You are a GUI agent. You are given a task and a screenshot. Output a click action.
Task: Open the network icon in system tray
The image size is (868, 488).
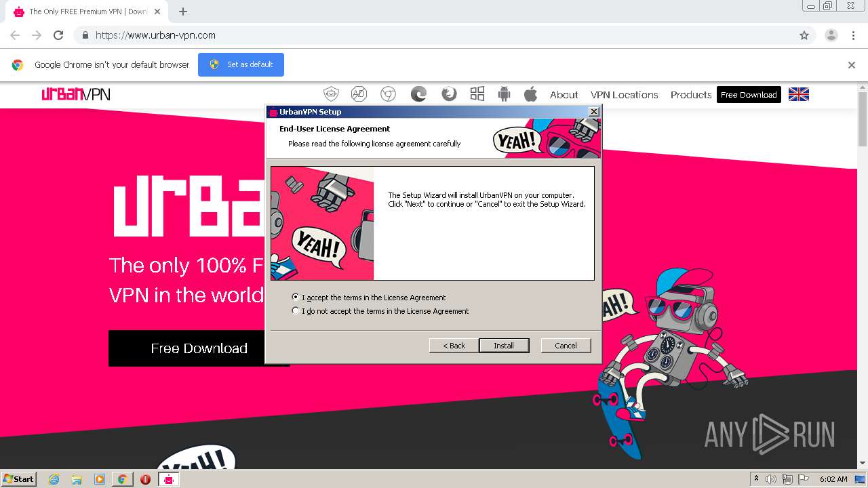[x=787, y=479]
